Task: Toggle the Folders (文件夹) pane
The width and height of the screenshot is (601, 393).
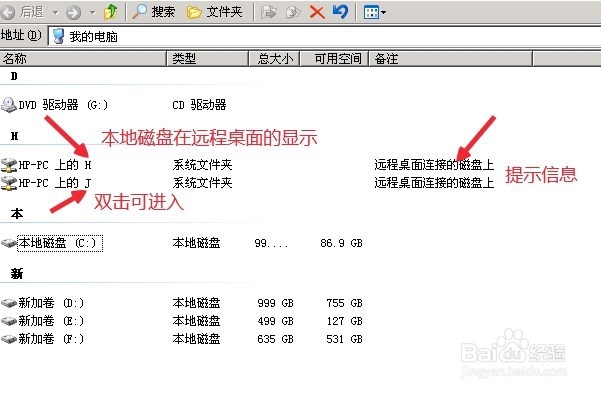Action: tap(215, 12)
